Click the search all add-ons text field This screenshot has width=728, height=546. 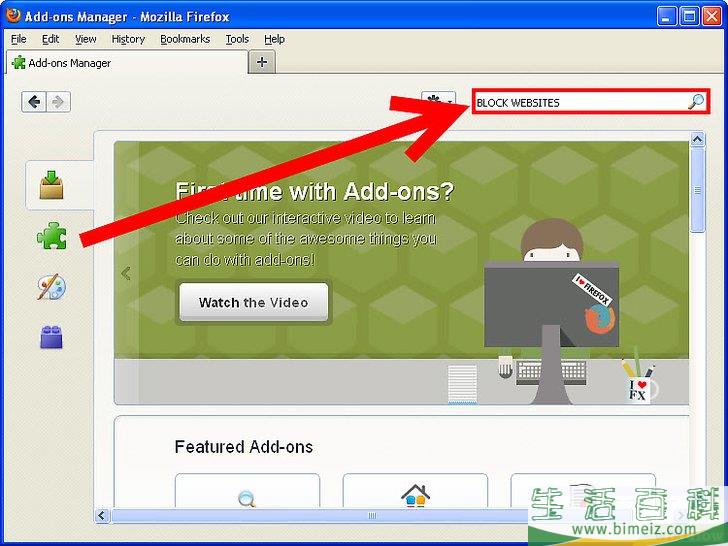click(591, 102)
